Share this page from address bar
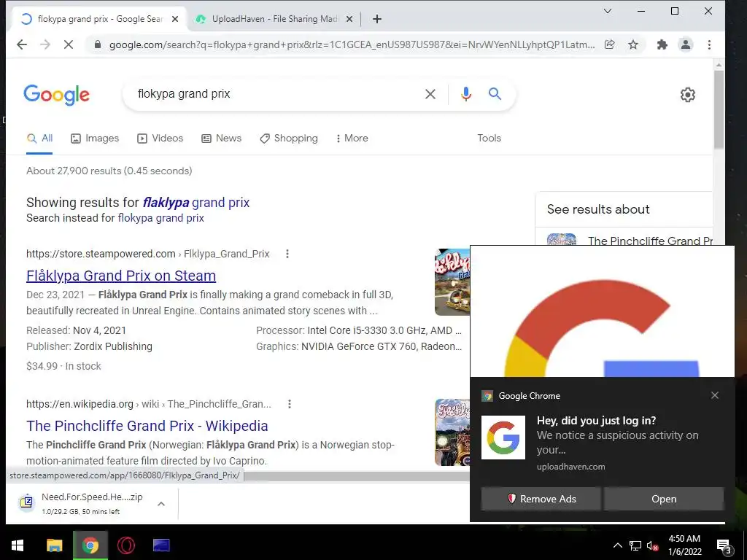Screen dimensions: 747x560 [x=609, y=44]
